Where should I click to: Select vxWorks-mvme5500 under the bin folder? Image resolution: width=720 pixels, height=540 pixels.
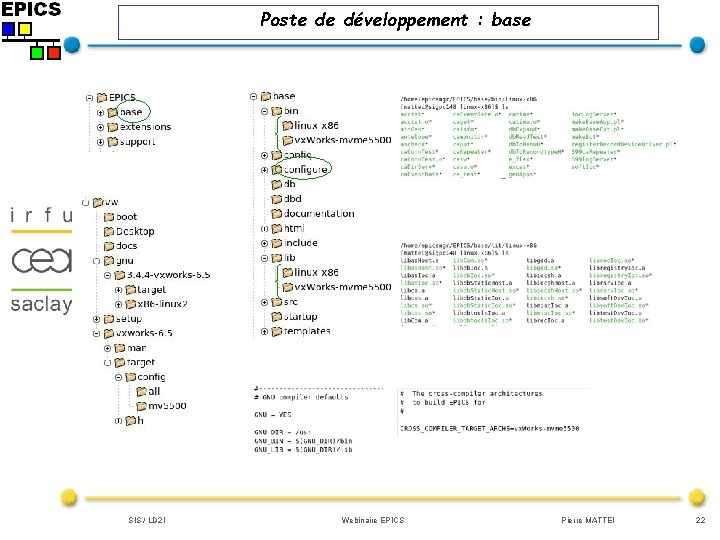(343, 140)
